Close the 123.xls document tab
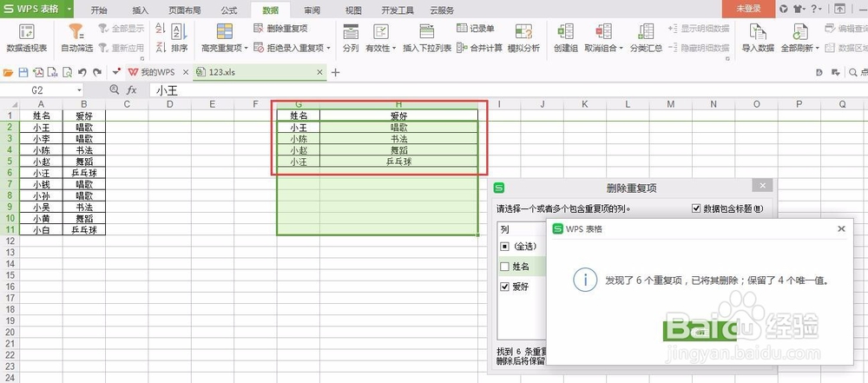Screen dimensions: 868x383 tap(319, 72)
